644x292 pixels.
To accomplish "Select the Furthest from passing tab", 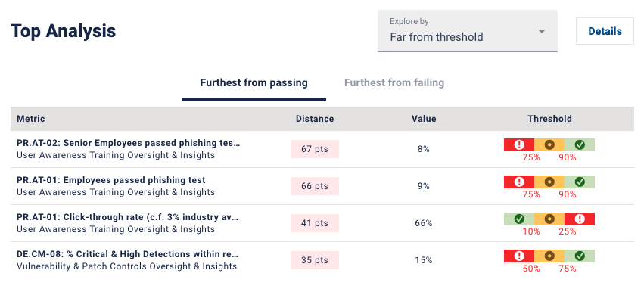I will click(x=254, y=83).
